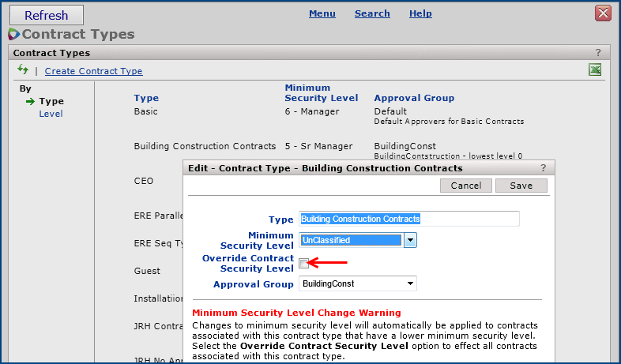Open the Menu link in header
The height and width of the screenshot is (364, 621).
(x=322, y=13)
